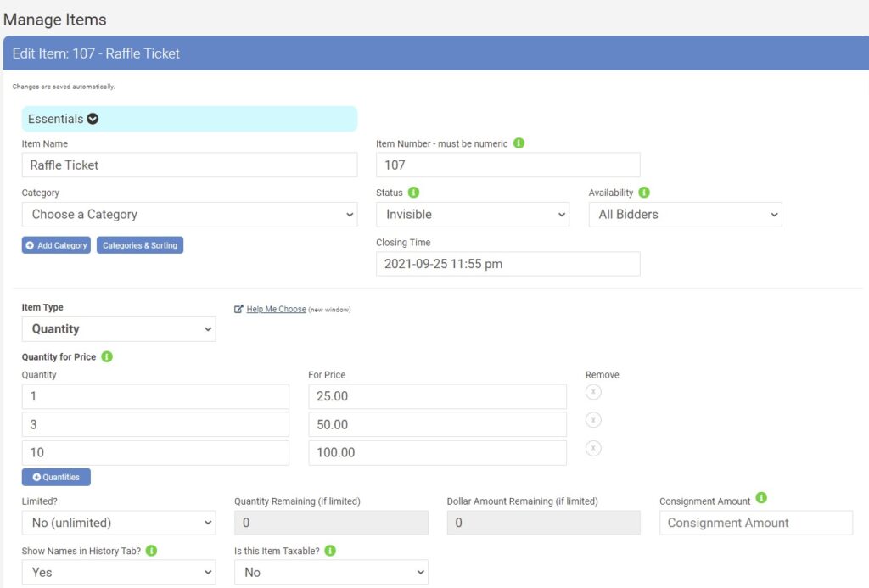Open the Availability dropdown showing All Bidders

coord(685,215)
